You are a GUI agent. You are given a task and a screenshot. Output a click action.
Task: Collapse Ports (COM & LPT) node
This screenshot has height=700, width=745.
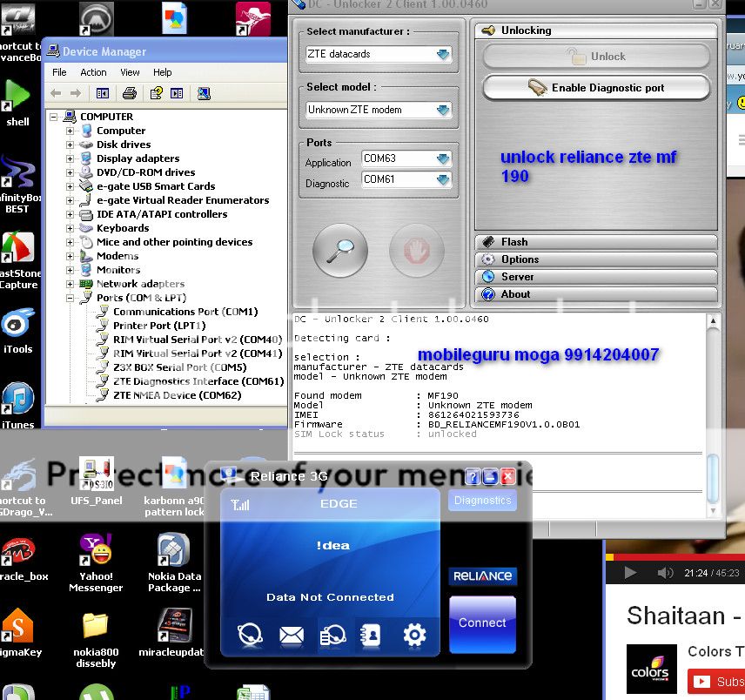[x=70, y=298]
